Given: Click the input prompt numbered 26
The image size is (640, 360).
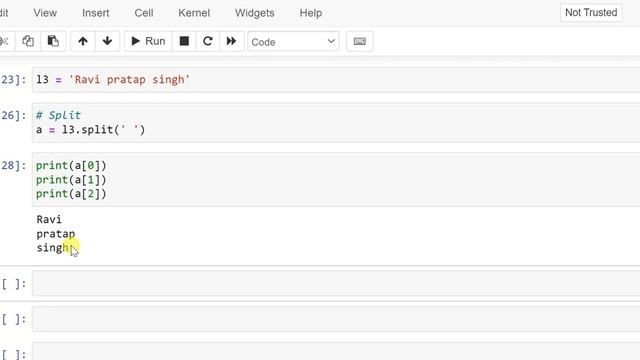Looking at the screenshot, I should click(x=13, y=116).
